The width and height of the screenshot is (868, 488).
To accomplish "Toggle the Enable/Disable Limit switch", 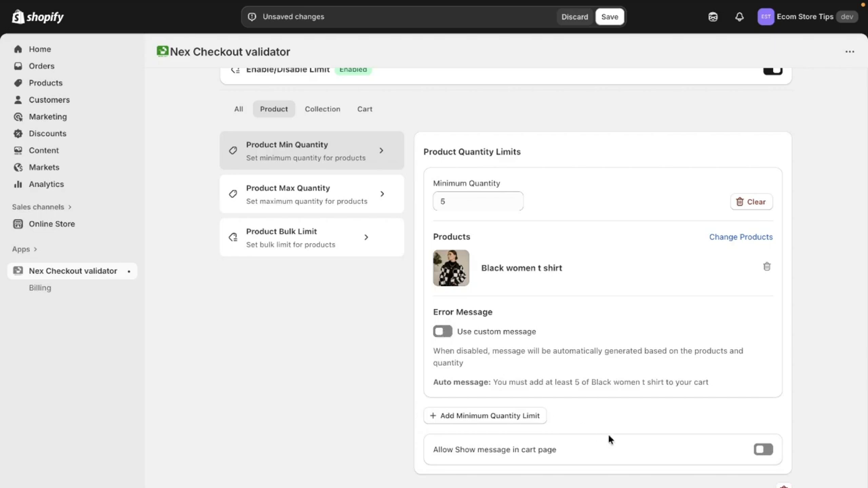I will pyautogui.click(x=773, y=70).
